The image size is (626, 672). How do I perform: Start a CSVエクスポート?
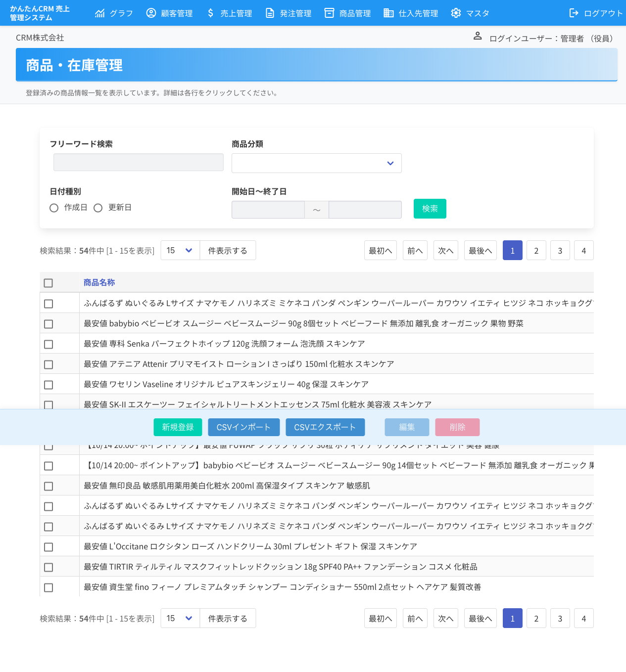[x=325, y=427]
